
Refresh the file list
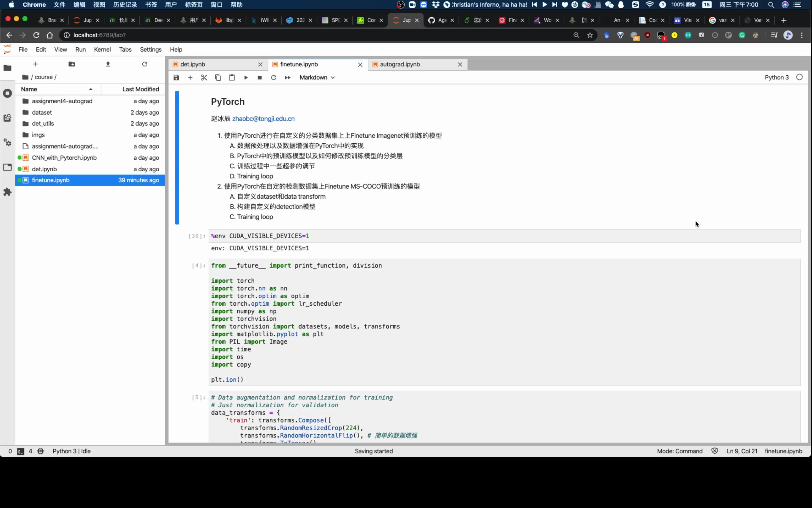145,64
